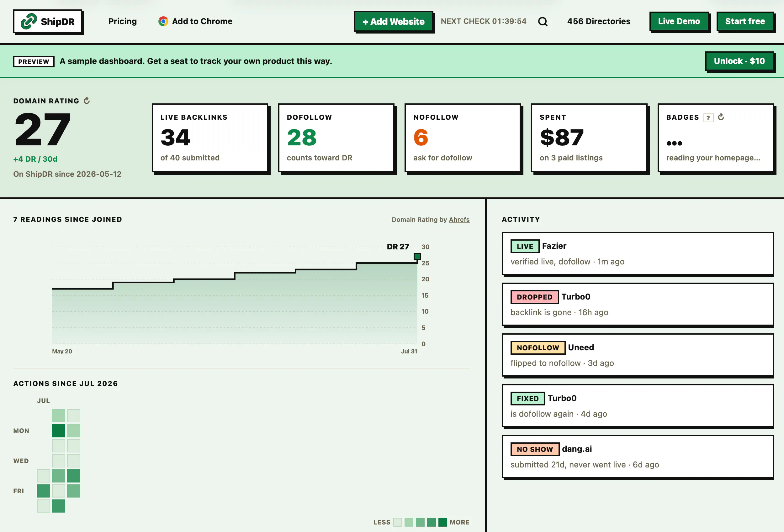Launch the Live Demo
Screen dimensions: 784x532
tap(679, 21)
